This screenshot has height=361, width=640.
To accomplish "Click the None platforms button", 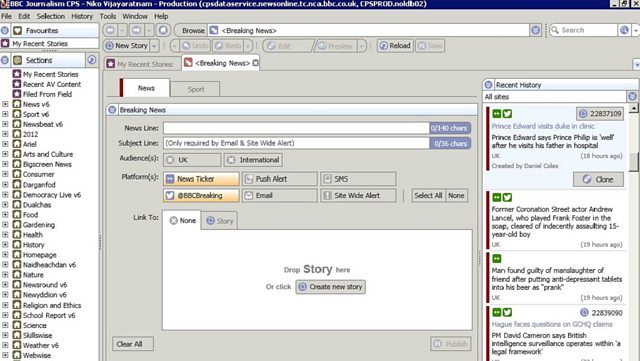I will click(x=456, y=196).
